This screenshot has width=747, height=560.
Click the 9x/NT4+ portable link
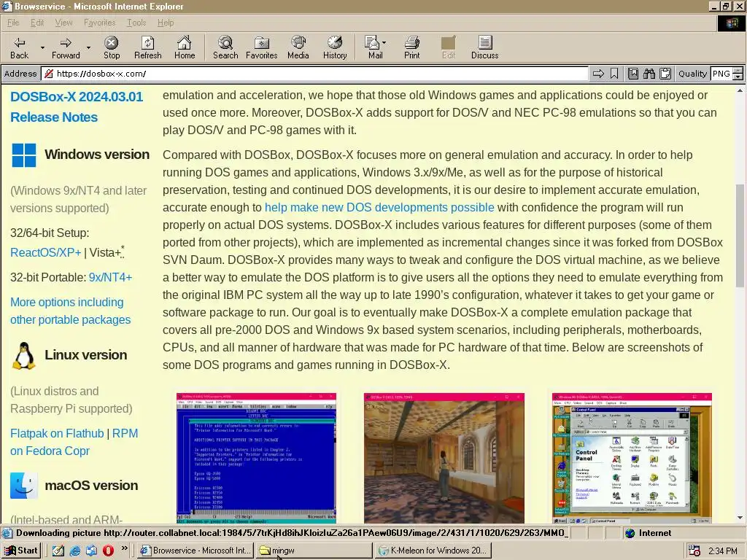click(x=110, y=277)
